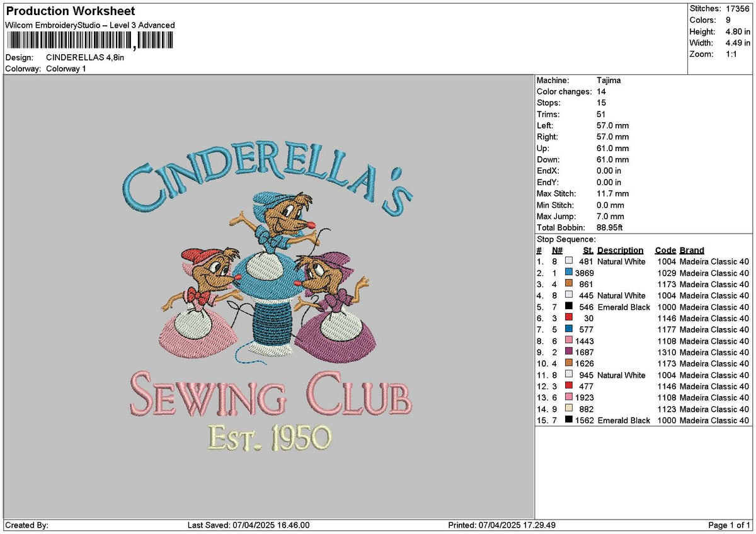Click the 'Printed: 07/04/2025 17.29.49' footer text
Viewport: 756px width, 534px height.
click(x=502, y=525)
